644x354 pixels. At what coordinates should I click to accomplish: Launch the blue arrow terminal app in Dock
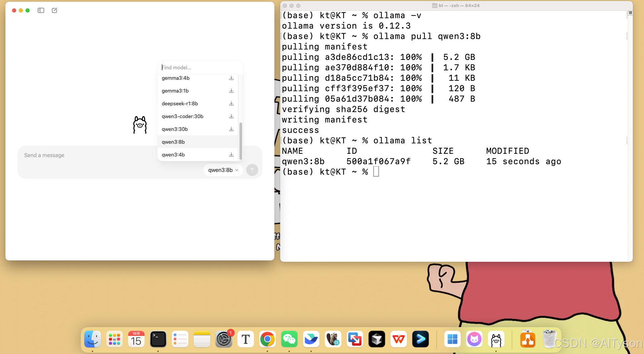[420, 339]
